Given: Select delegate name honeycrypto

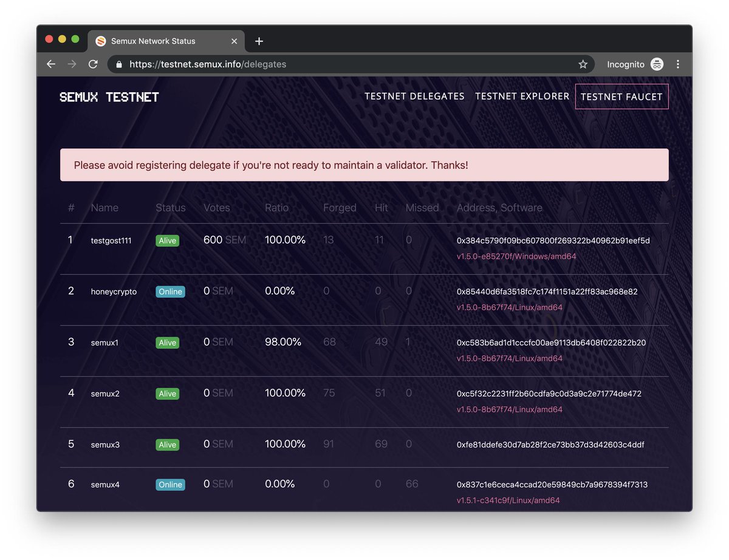Looking at the screenshot, I should 114,292.
